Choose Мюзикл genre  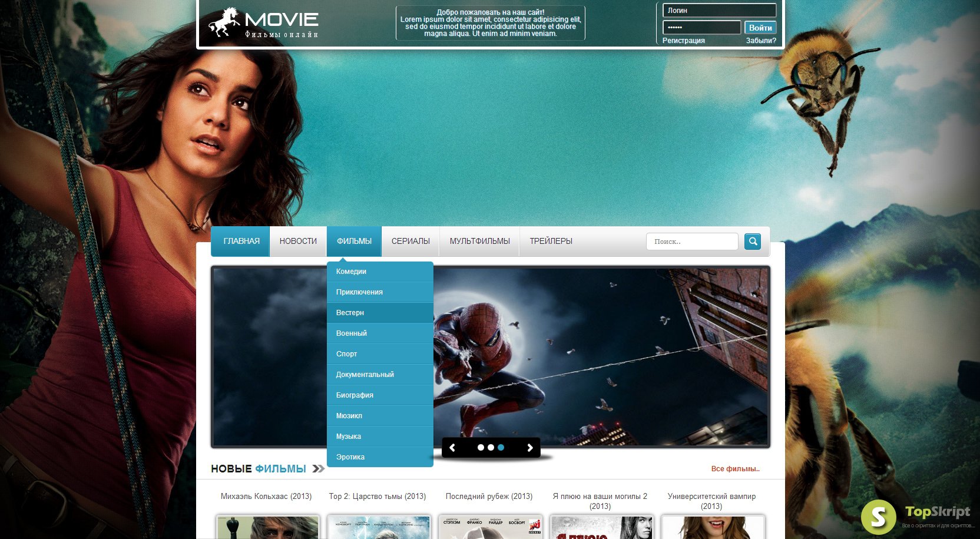pyautogui.click(x=380, y=416)
